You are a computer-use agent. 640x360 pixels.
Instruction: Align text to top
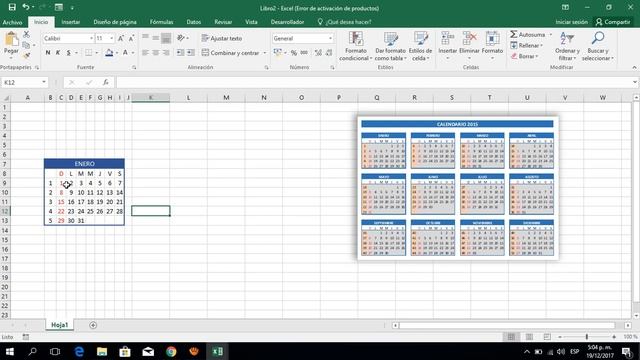(x=145, y=38)
